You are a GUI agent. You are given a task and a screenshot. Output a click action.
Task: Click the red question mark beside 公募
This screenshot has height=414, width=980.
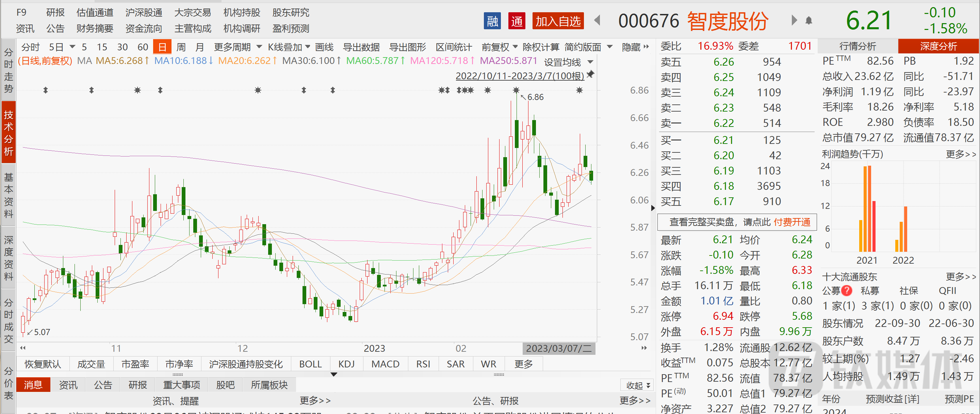[x=847, y=291]
